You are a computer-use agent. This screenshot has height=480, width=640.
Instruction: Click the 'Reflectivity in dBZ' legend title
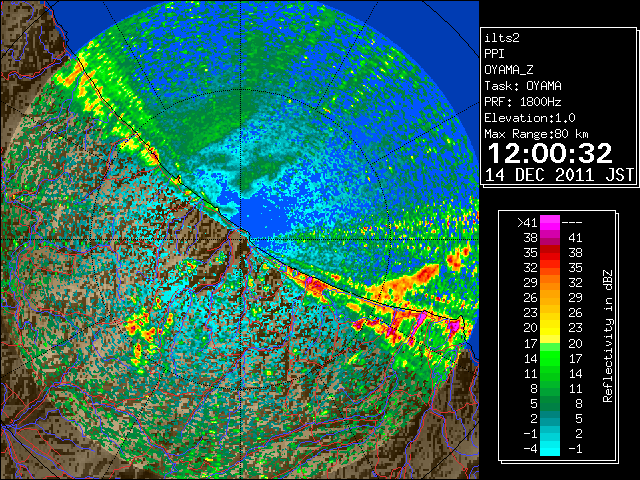[x=608, y=336]
